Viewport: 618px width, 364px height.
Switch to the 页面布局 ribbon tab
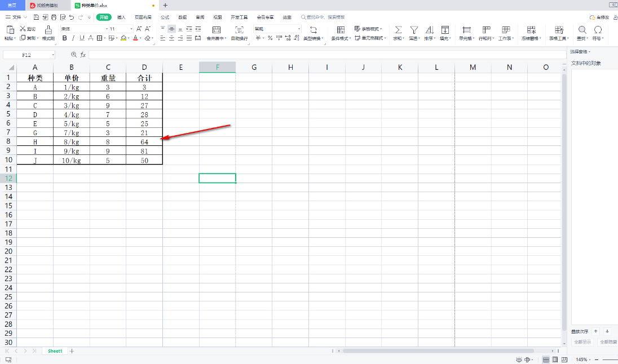pos(143,17)
